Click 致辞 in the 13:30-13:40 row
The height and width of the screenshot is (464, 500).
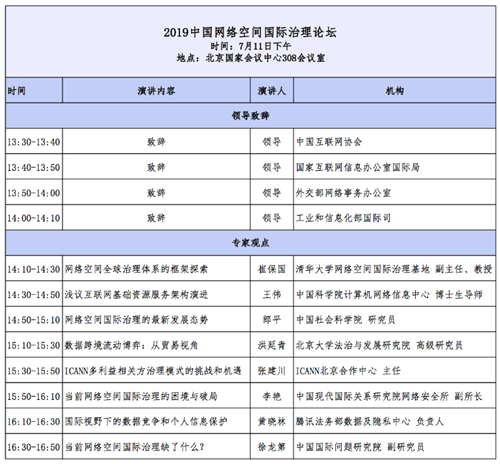coord(156,142)
